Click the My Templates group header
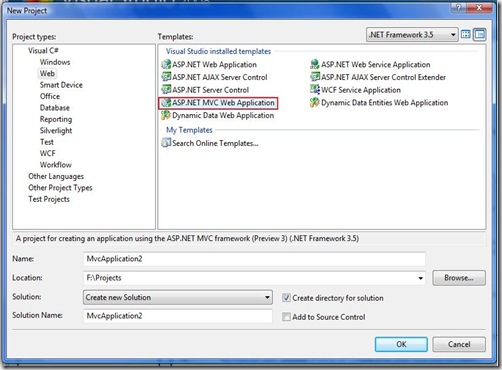 click(x=189, y=130)
